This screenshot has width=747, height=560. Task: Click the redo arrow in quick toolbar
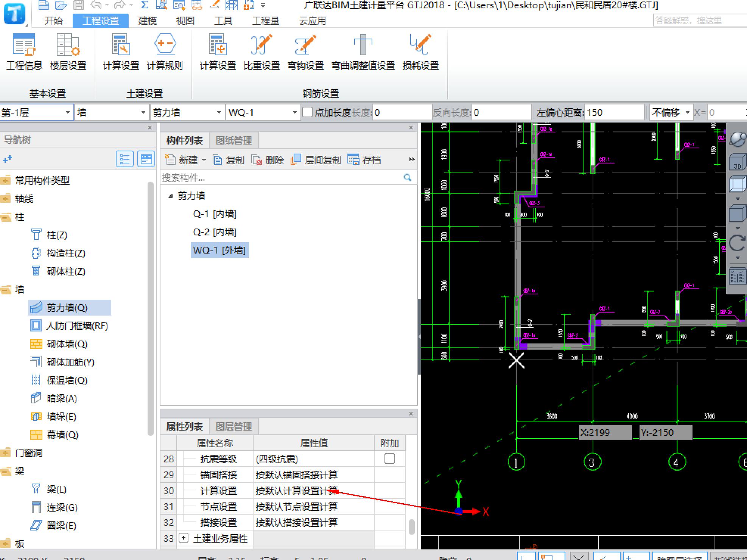point(120,5)
